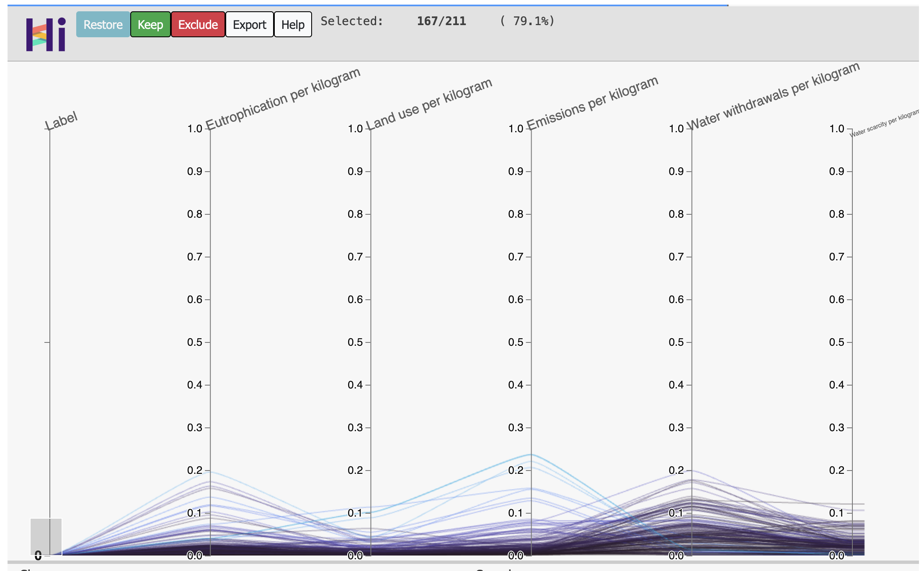Open the Help dialog
The width and height of the screenshot is (924, 571).
pyautogui.click(x=293, y=25)
